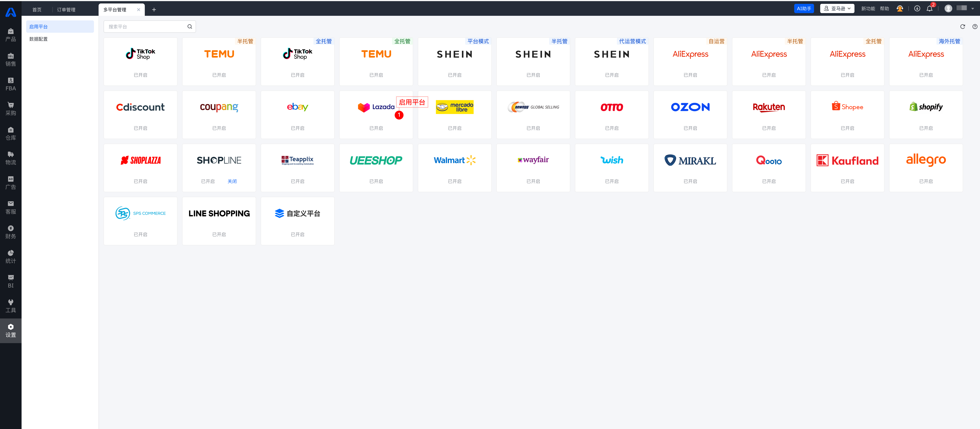Viewport: 980px width, 429px height.
Task: Open the 广告 sidebar section
Action: pos(11,183)
